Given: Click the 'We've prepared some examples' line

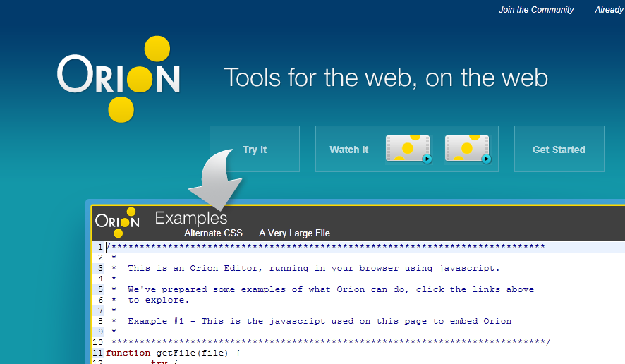Looking at the screenshot, I should click(331, 289).
